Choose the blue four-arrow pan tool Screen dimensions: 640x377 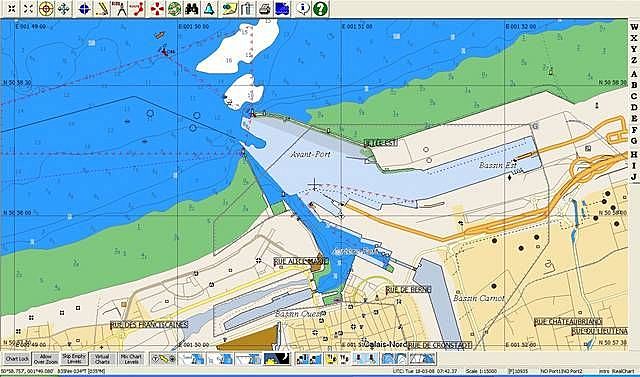click(x=63, y=8)
